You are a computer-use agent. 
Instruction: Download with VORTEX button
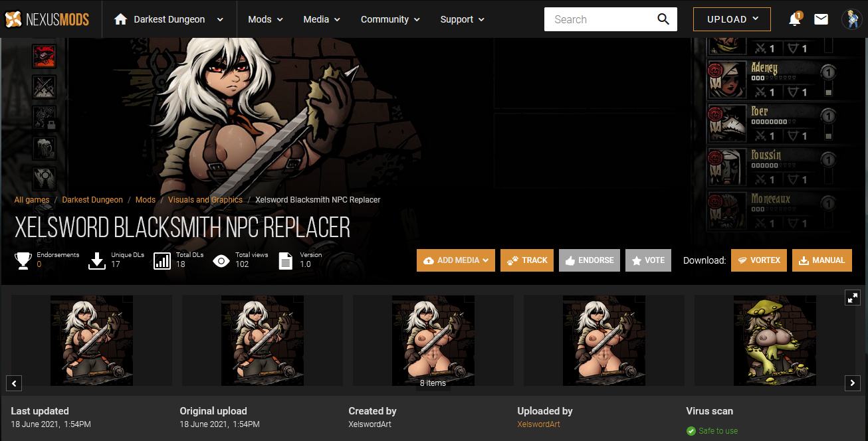759,260
